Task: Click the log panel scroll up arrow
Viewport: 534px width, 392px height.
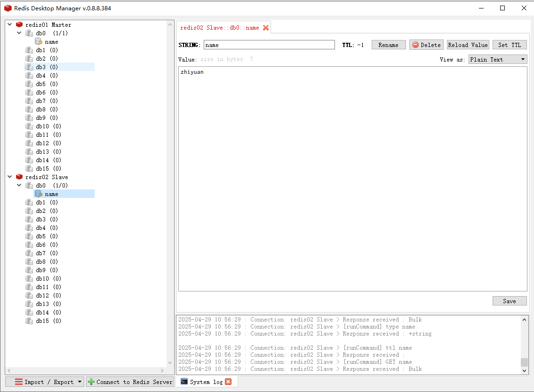Action: point(525,320)
